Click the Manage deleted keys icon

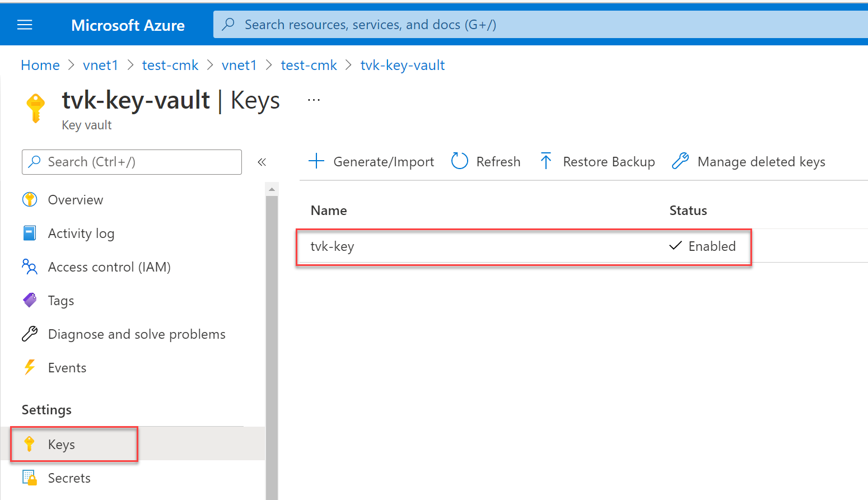click(x=680, y=161)
